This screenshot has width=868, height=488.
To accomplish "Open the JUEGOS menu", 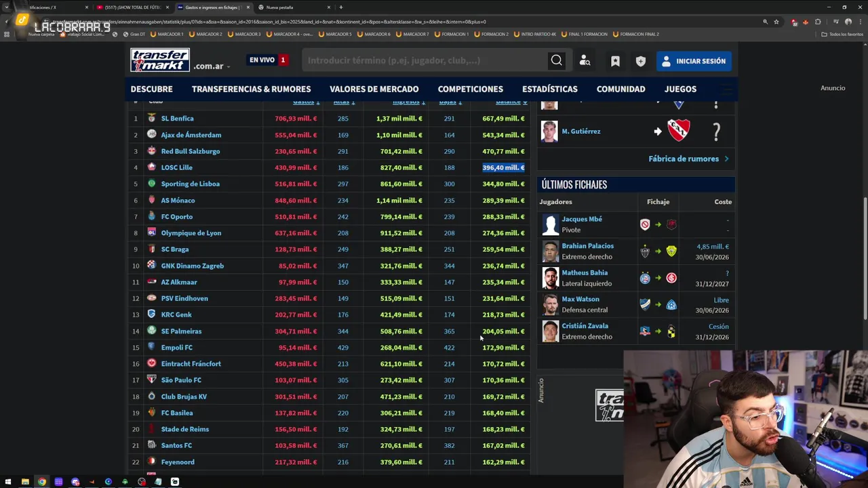I will click(x=680, y=89).
